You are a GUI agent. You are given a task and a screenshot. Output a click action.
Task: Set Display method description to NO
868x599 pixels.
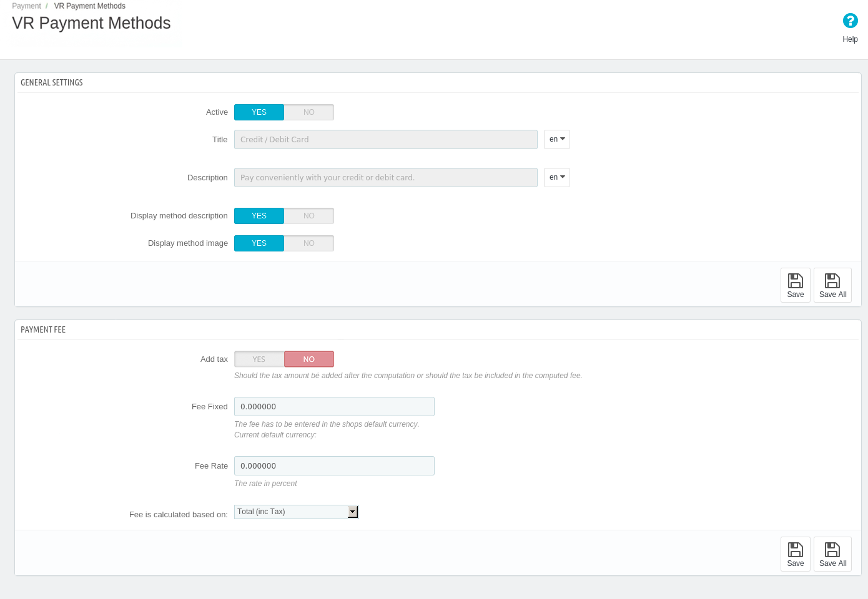click(309, 216)
